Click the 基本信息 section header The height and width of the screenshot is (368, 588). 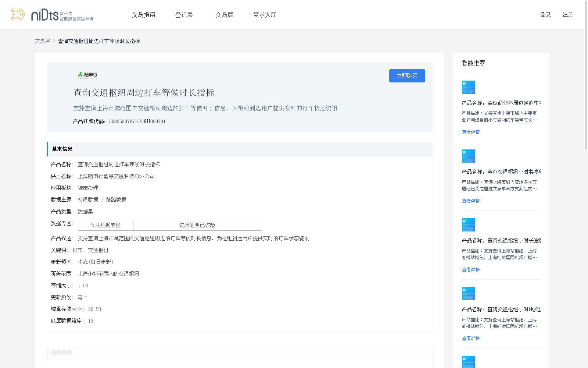coord(240,149)
